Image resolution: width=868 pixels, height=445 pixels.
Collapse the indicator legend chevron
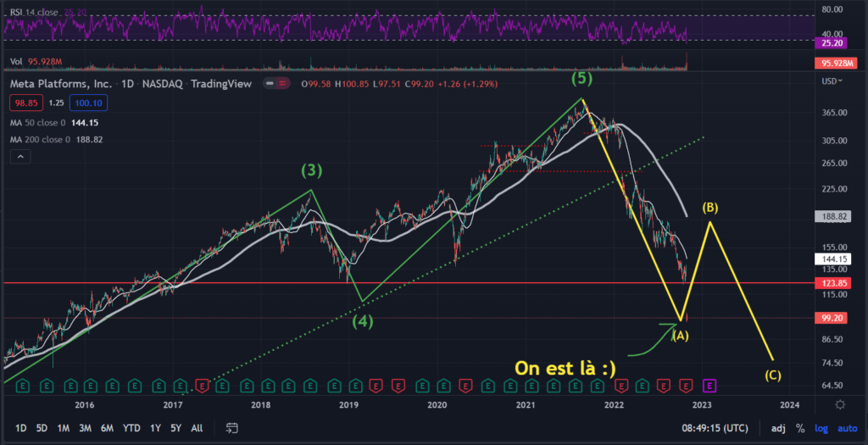(x=21, y=157)
